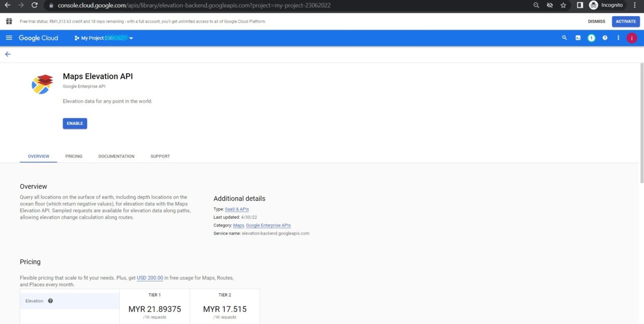This screenshot has width=644, height=324.
Task: Open your Google account avatar
Action: (x=631, y=37)
